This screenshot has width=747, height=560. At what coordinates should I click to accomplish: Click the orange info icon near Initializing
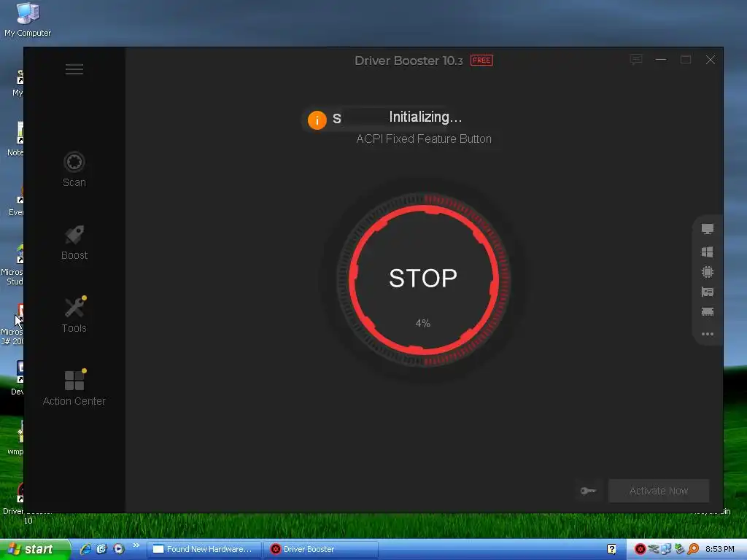click(x=317, y=120)
